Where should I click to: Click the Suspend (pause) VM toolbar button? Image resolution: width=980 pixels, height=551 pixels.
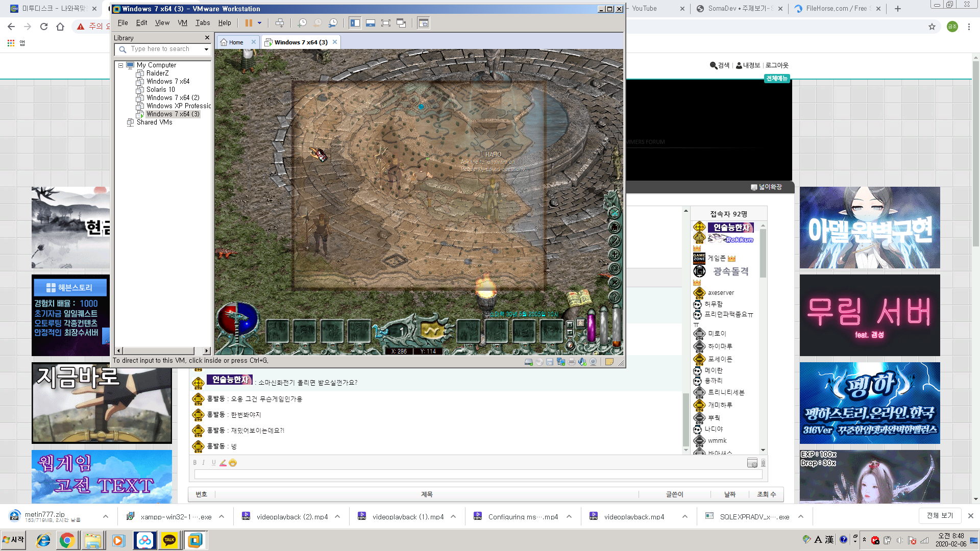click(x=249, y=23)
